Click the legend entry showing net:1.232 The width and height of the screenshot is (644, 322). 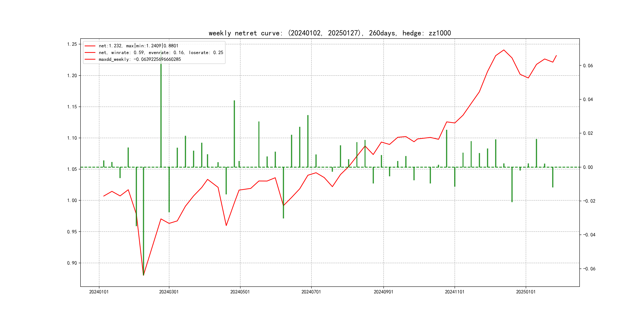(x=138, y=46)
